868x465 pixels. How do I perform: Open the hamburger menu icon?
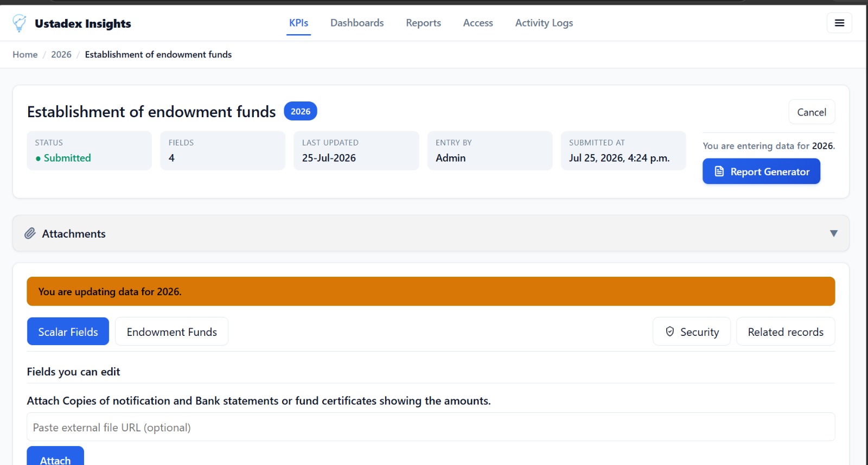[839, 23]
